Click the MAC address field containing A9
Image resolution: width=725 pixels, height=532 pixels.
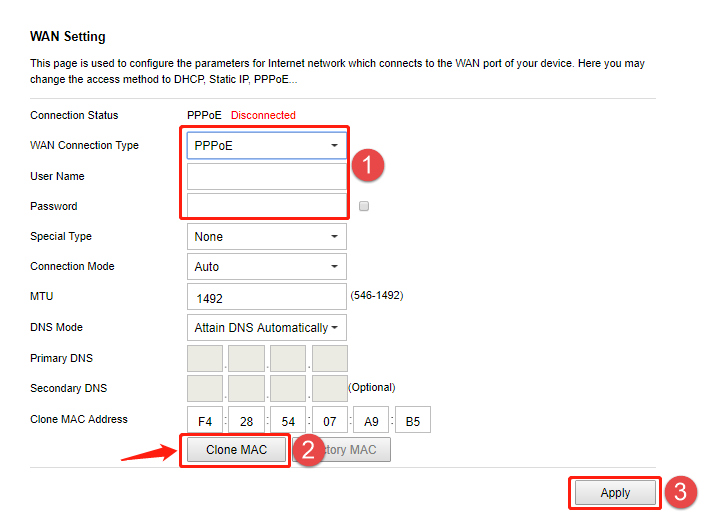[x=371, y=420]
